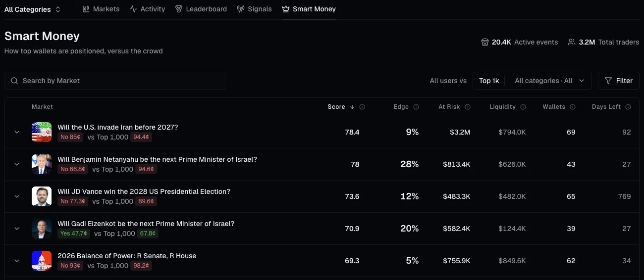Viewport: 644px width, 280px height.
Task: Open the All Categories selector
Action: click(33, 9)
